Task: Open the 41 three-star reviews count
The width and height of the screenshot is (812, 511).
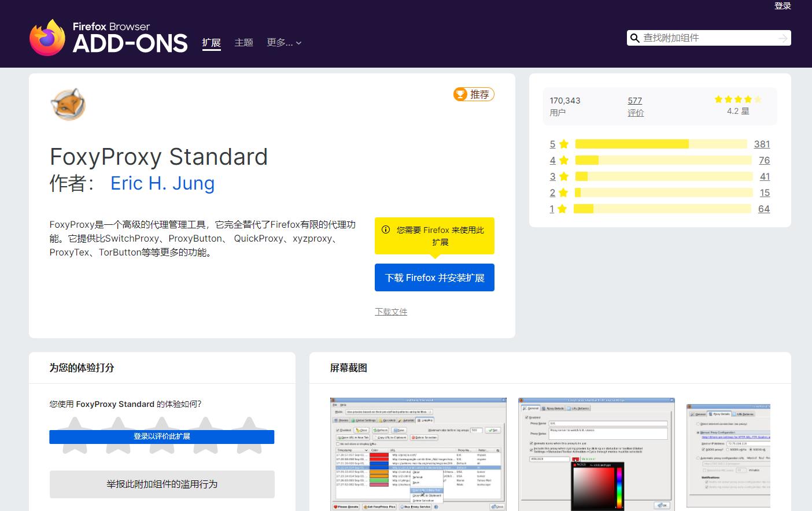Action: (765, 176)
